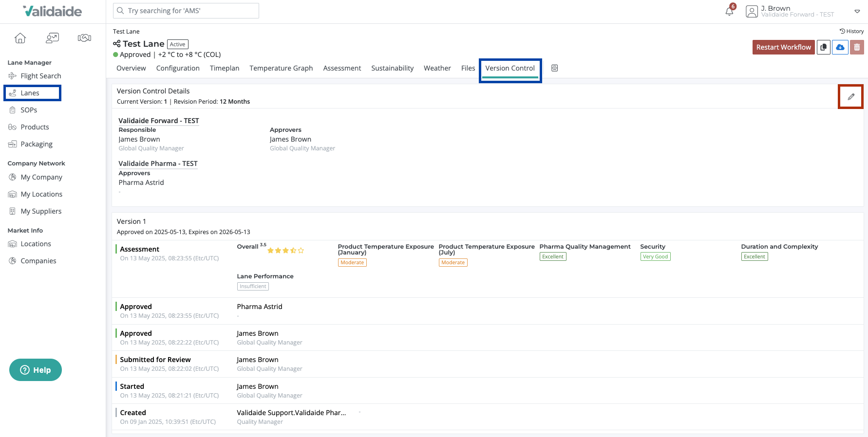Edit version control details with pencil icon
The height and width of the screenshot is (437, 868).
tap(850, 97)
